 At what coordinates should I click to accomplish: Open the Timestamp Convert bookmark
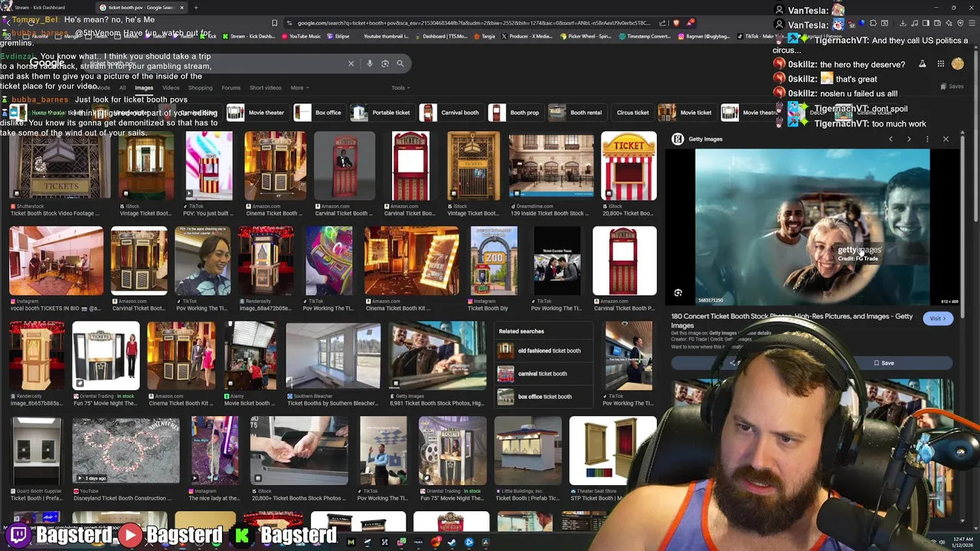(x=645, y=36)
